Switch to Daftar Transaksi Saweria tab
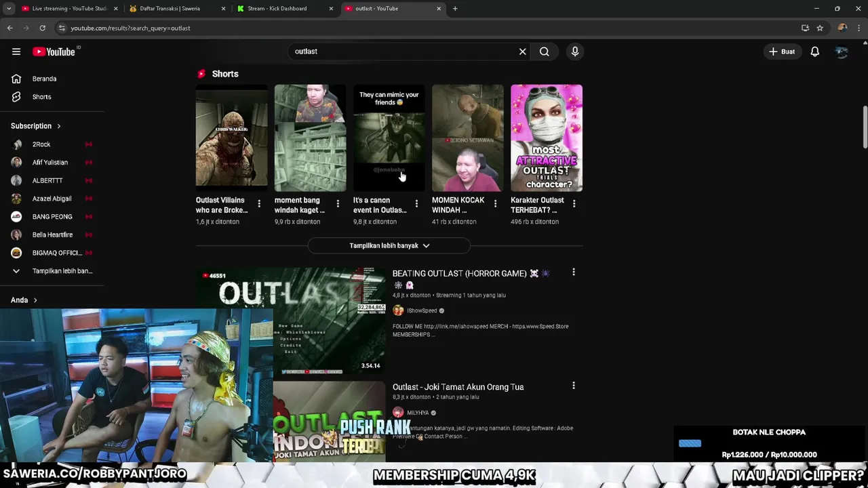The height and width of the screenshot is (488, 868). pos(177,9)
